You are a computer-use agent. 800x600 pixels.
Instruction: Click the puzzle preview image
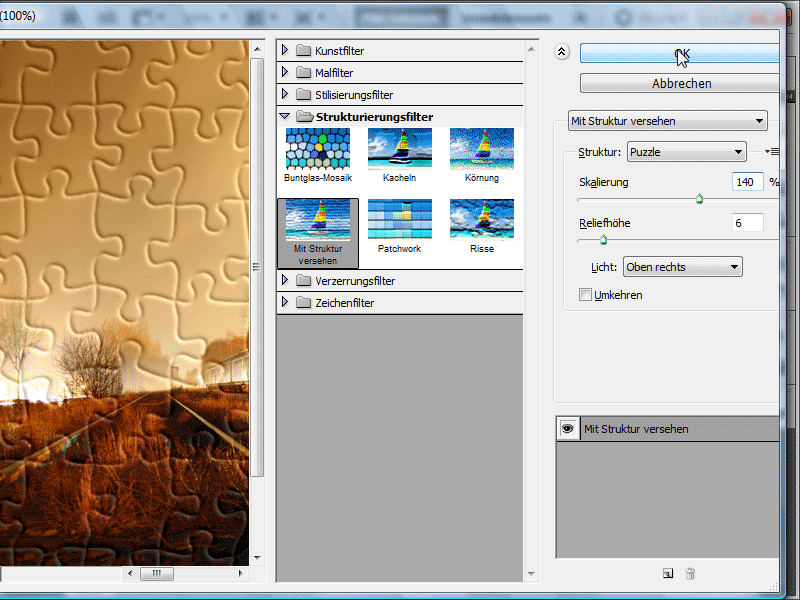[124, 303]
